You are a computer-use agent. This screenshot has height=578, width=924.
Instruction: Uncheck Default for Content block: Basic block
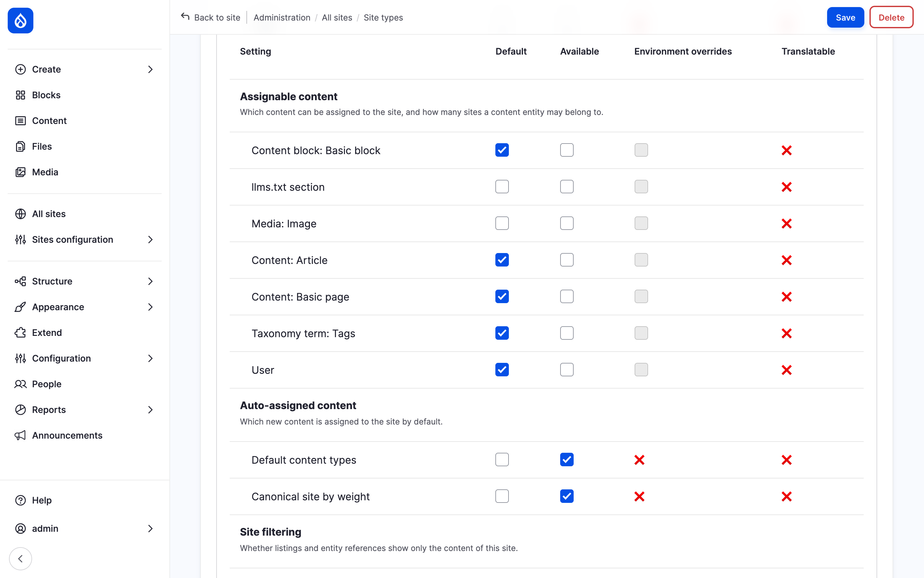[502, 150]
